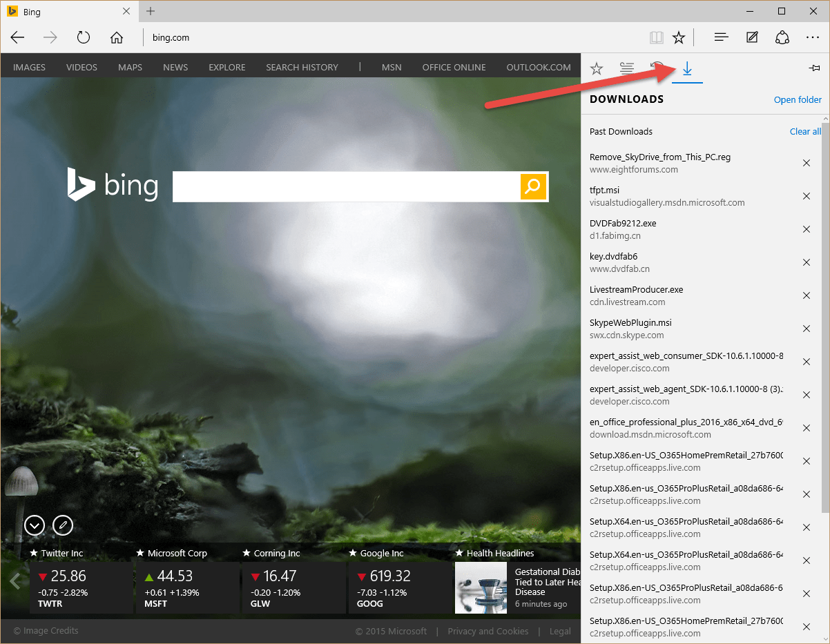Collapse news strip with down-chevron circle
Screen dimensions: 830x644
35,525
